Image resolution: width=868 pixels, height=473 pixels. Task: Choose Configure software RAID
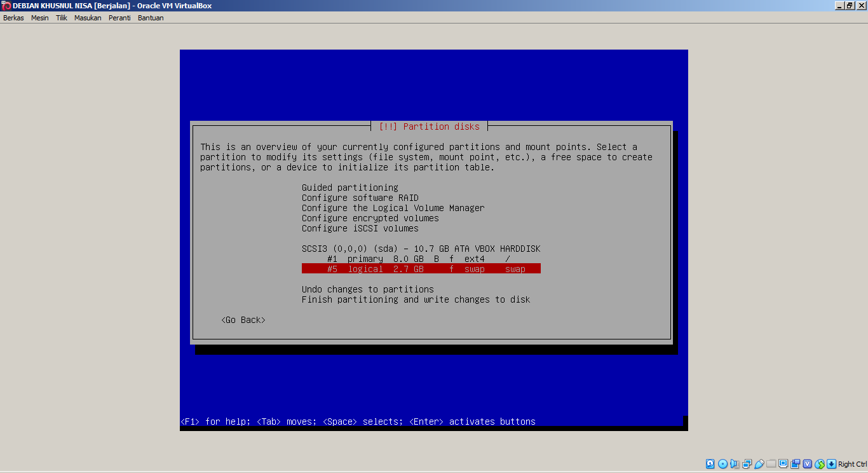tap(360, 198)
